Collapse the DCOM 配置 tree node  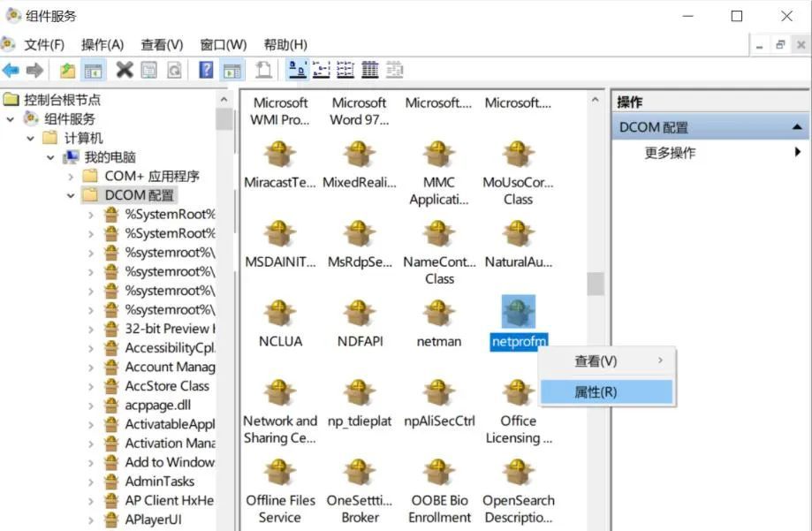pyautogui.click(x=71, y=195)
